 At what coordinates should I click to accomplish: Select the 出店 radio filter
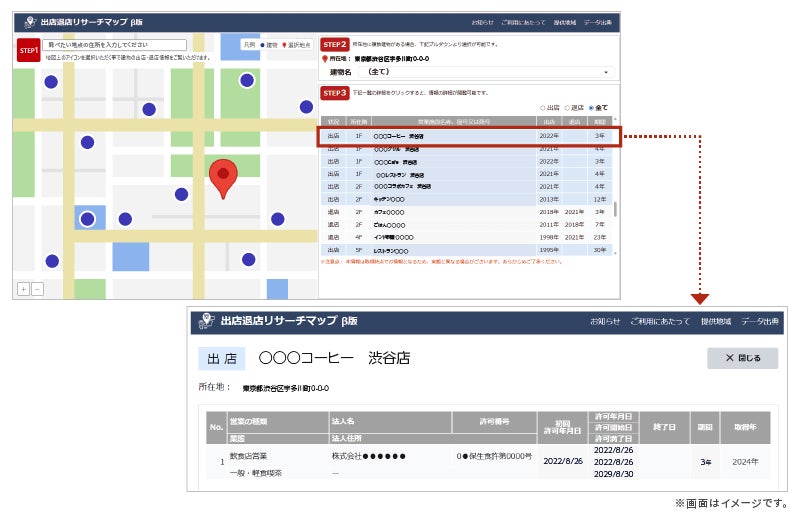543,107
